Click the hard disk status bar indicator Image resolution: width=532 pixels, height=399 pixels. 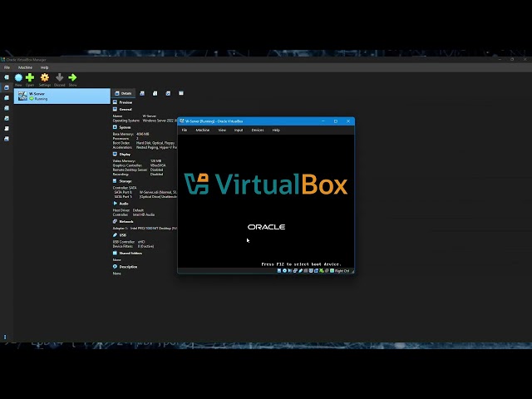(x=279, y=271)
